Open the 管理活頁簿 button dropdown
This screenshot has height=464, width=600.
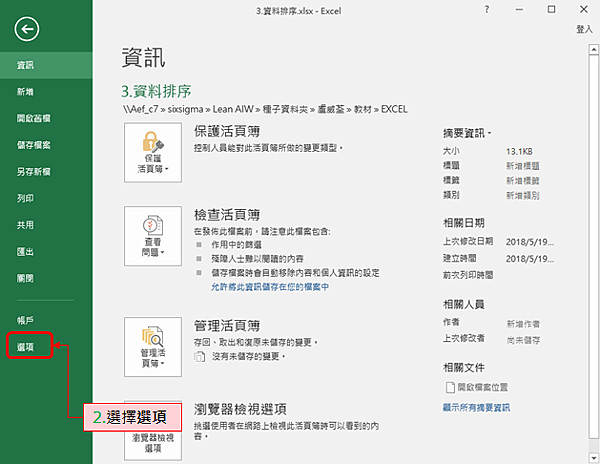tap(153, 347)
